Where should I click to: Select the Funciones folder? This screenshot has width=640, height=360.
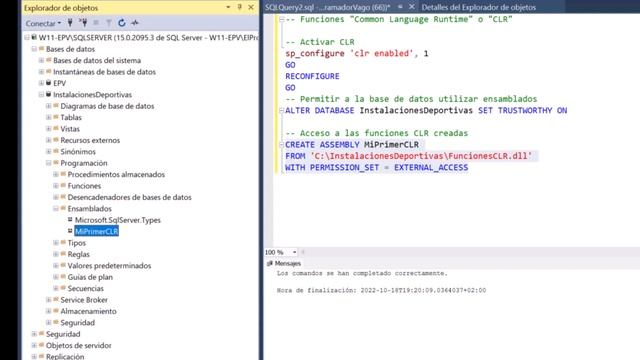[84, 186]
